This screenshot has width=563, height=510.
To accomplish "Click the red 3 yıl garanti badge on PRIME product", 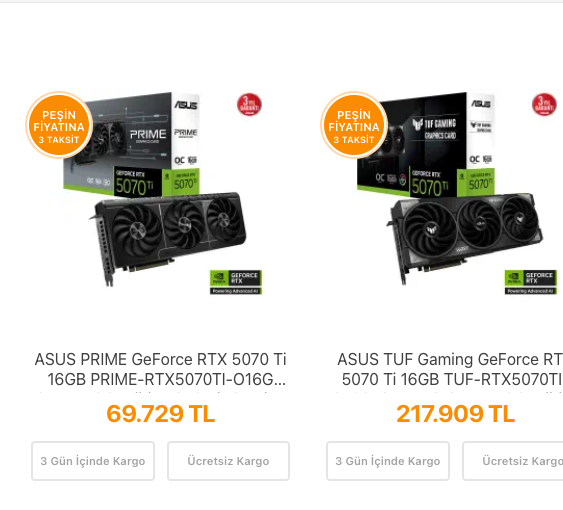I will (249, 105).
